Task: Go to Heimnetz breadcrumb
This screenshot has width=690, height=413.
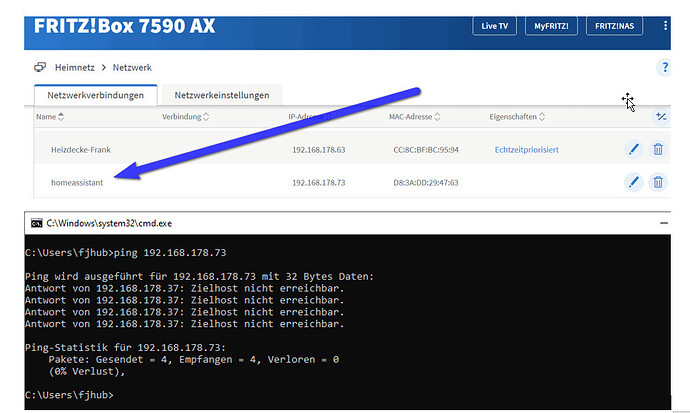Action: pos(74,67)
